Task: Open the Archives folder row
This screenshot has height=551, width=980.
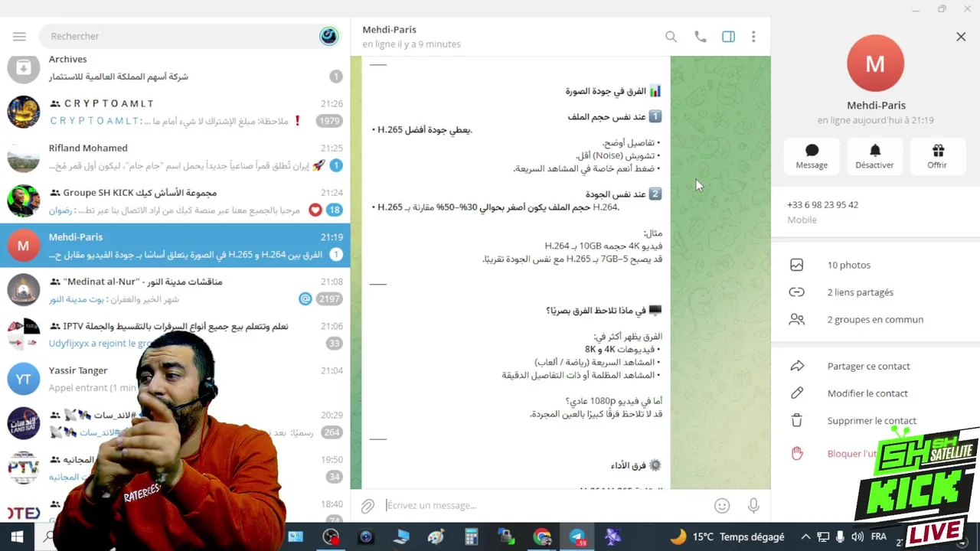Action: coord(175,67)
